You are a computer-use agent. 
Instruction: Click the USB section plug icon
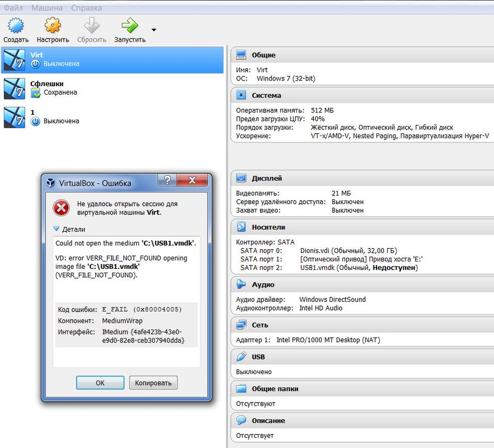pyautogui.click(x=241, y=356)
